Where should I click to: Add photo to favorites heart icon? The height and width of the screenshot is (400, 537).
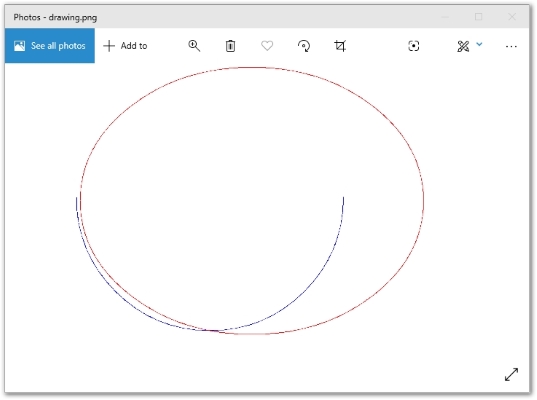(x=267, y=46)
